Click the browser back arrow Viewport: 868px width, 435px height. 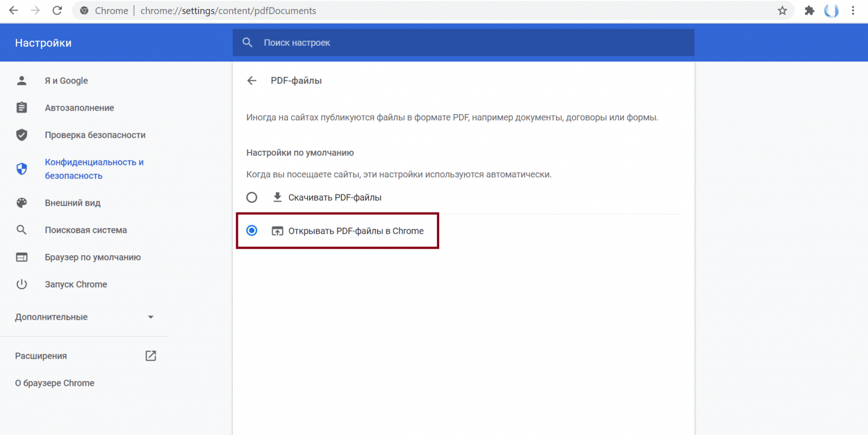coord(14,11)
